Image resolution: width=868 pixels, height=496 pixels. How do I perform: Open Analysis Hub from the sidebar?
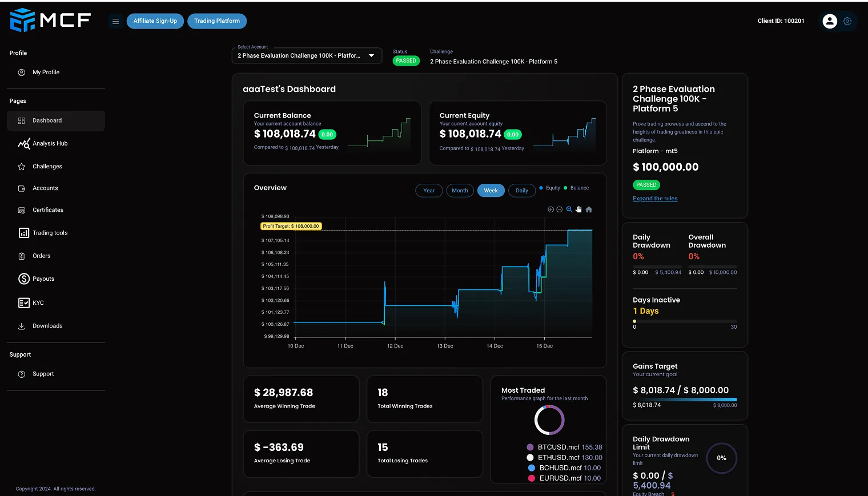point(50,144)
